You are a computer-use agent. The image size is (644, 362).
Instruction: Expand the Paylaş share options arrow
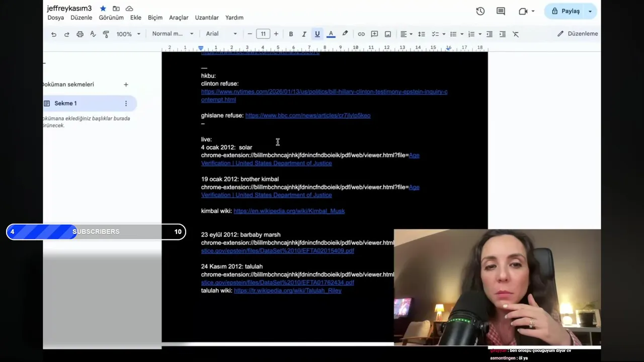click(590, 11)
